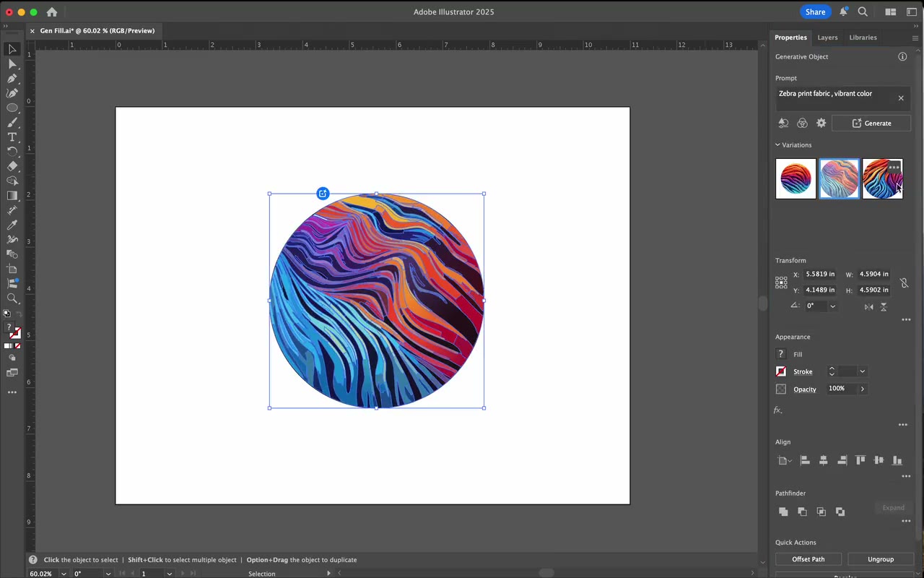
Task: Click Ungroup quick action
Action: [x=880, y=559]
